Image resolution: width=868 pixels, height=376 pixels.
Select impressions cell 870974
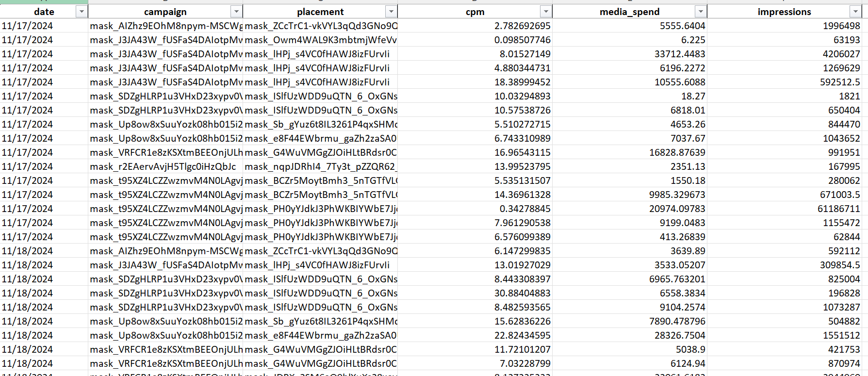tap(785, 363)
